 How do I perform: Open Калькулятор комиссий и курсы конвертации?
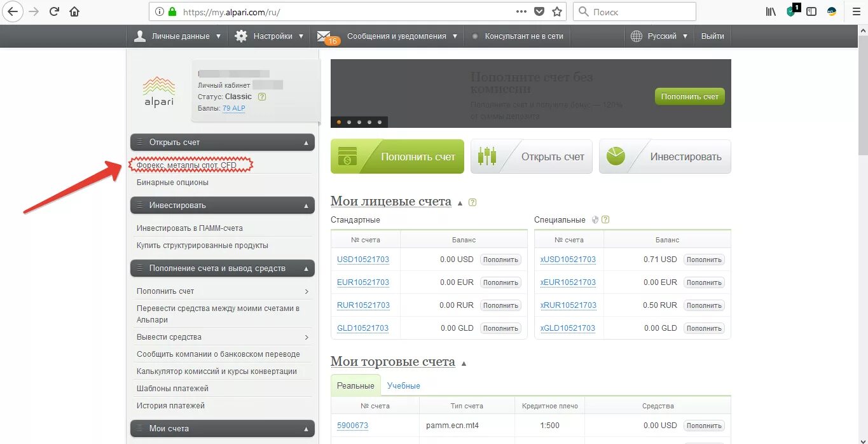tap(217, 371)
